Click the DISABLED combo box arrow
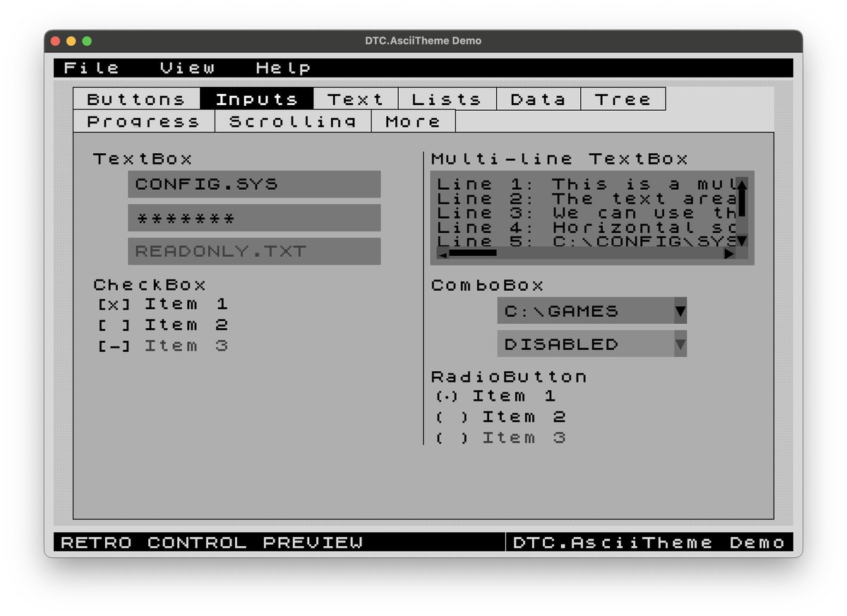The width and height of the screenshot is (847, 616). click(x=680, y=344)
